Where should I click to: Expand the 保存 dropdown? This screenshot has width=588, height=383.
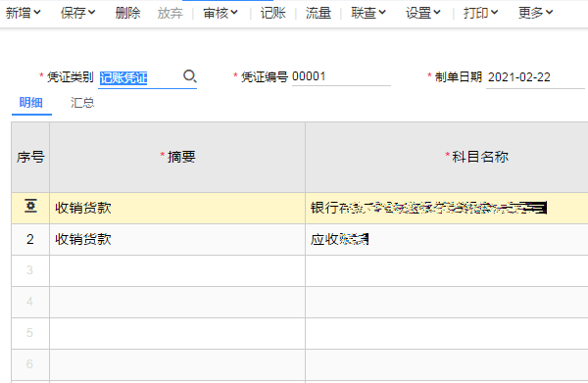77,13
